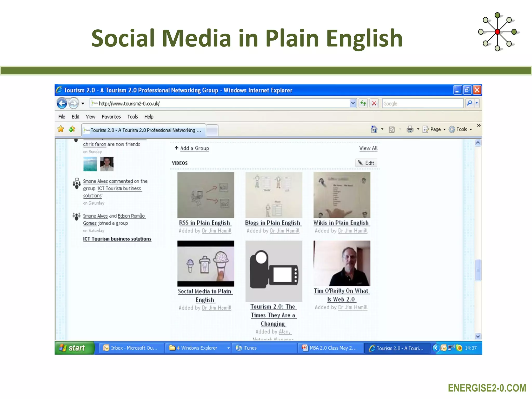The image size is (532, 399).
Task: Click the address bar URL field
Action: (220, 103)
